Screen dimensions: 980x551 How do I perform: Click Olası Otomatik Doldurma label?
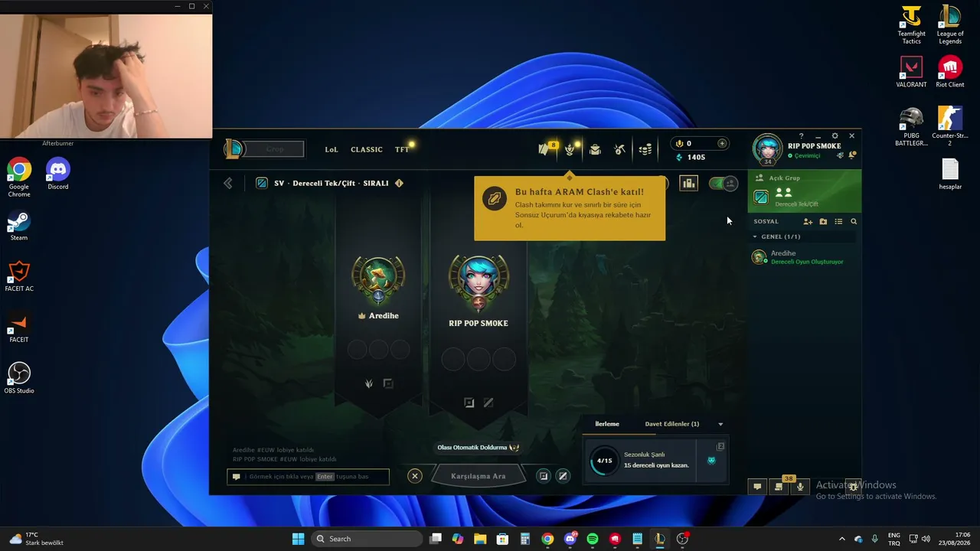pos(479,448)
